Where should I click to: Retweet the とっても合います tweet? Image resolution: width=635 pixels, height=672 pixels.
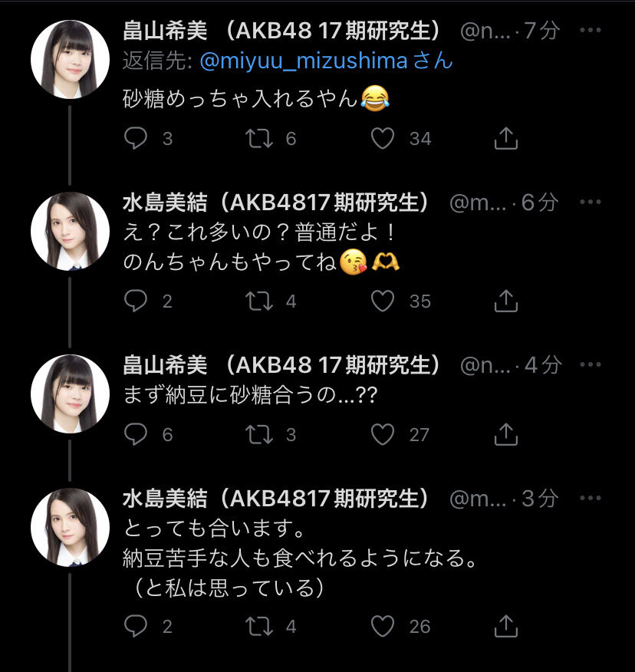coord(258,626)
